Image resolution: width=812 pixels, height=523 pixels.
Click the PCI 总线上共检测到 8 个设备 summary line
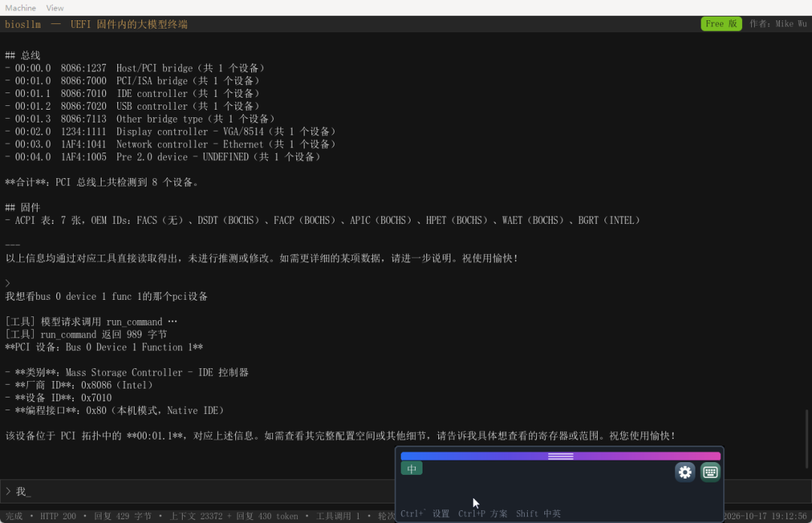click(102, 183)
